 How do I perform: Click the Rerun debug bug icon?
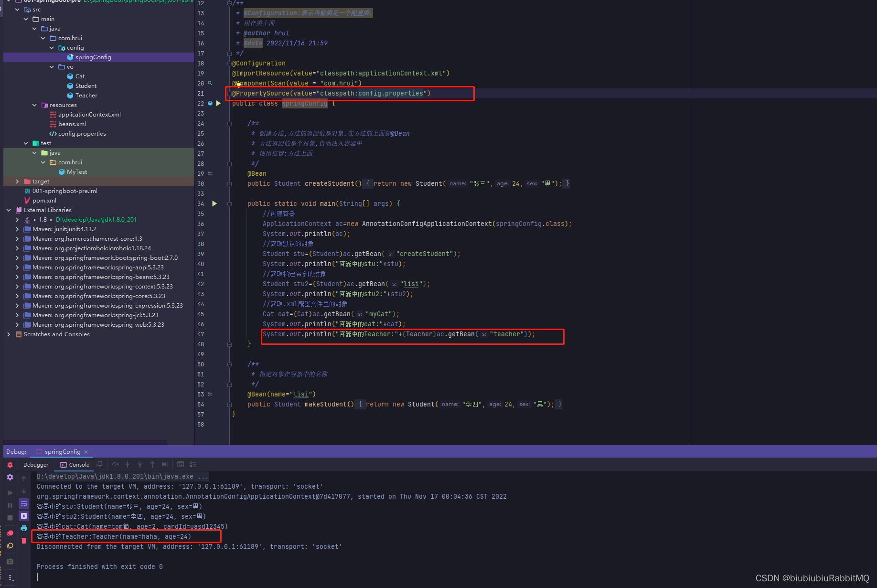click(10, 464)
